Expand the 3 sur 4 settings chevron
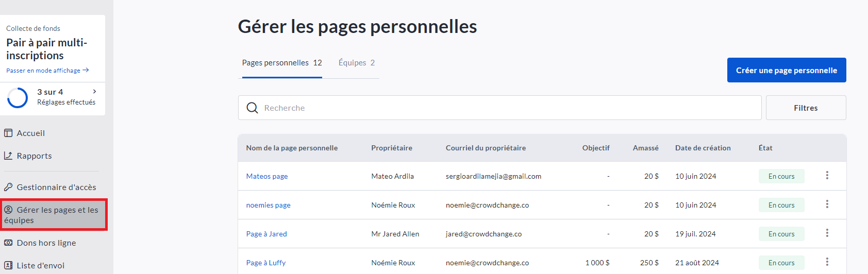This screenshot has height=274, width=868. click(x=94, y=91)
